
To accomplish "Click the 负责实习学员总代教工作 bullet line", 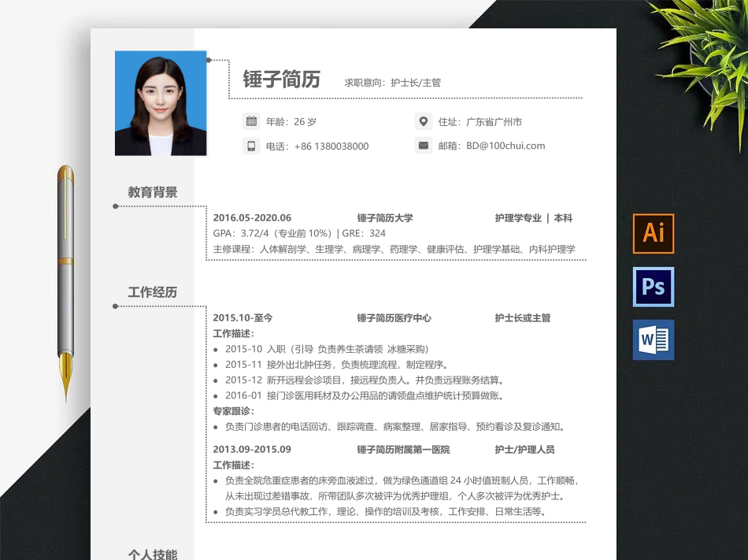I will click(386, 511).
